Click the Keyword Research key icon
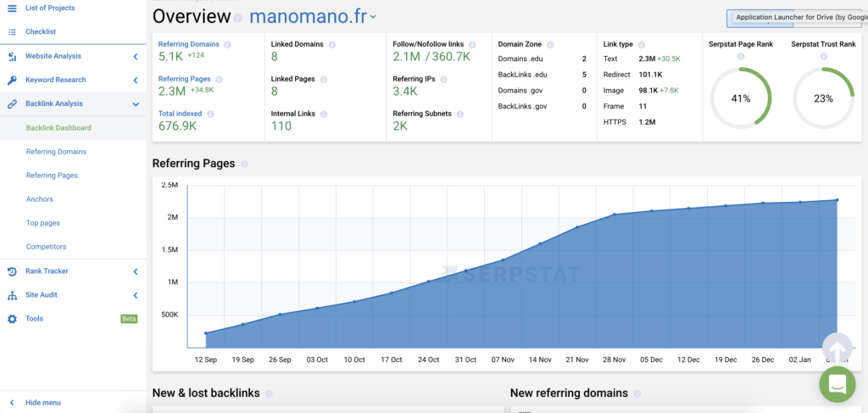Image resolution: width=868 pixels, height=413 pixels. [12, 81]
